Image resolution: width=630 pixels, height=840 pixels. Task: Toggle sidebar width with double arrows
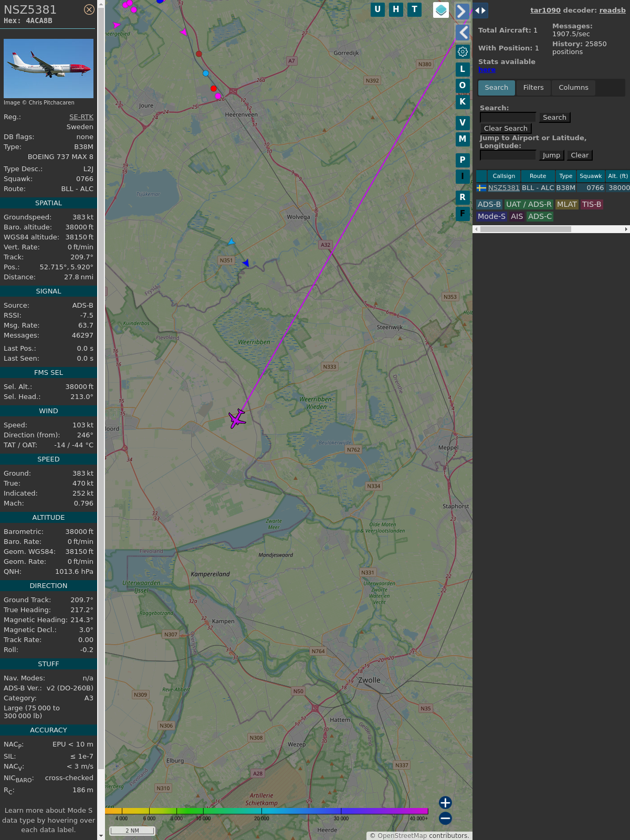coord(480,10)
